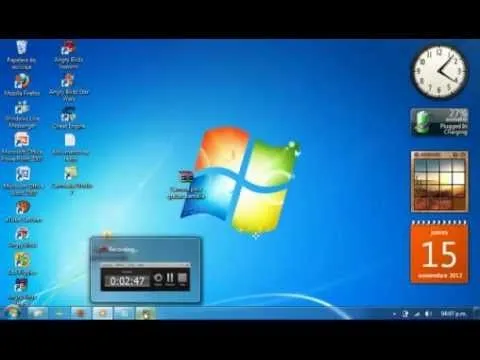Image resolution: width=480 pixels, height=360 pixels.
Task: Select the Microsoft Office PowerPoint 2007 shortcut
Action: pos(22,147)
